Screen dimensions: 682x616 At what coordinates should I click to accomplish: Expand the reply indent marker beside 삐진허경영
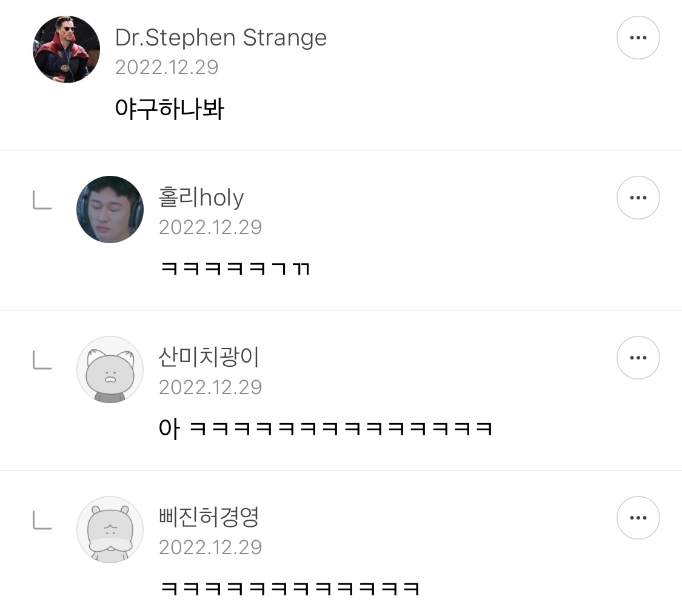tap(42, 520)
